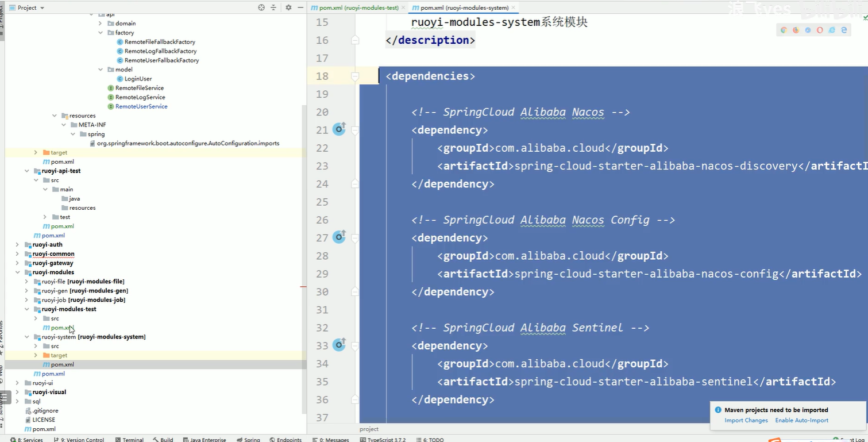868x442 pixels.
Task: Open the Spring tool window
Action: [248, 440]
